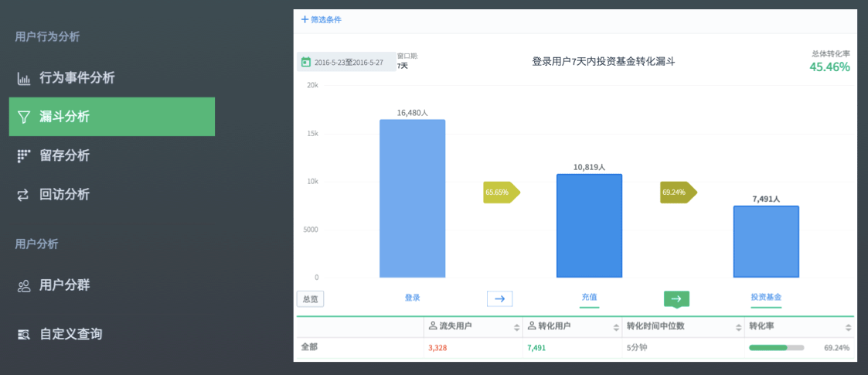Click the 69.24% conversion progress bar

point(776,348)
